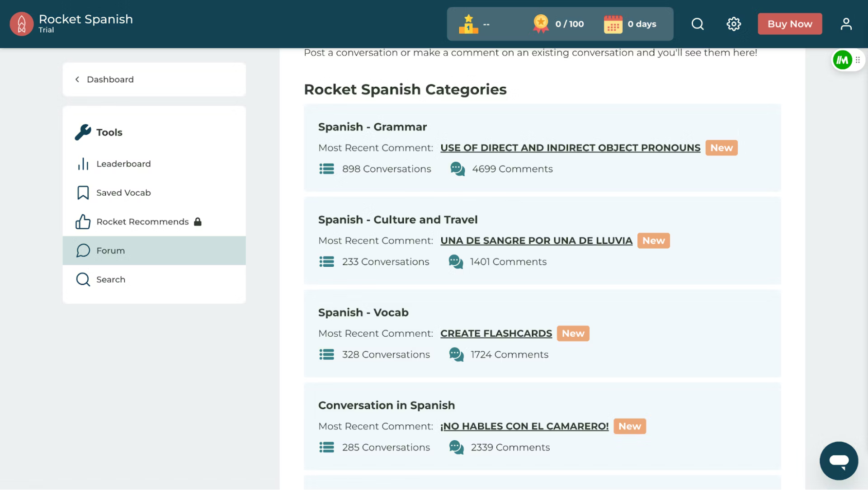The height and width of the screenshot is (490, 868).
Task: Click the 0 days streak text
Action: tap(642, 24)
